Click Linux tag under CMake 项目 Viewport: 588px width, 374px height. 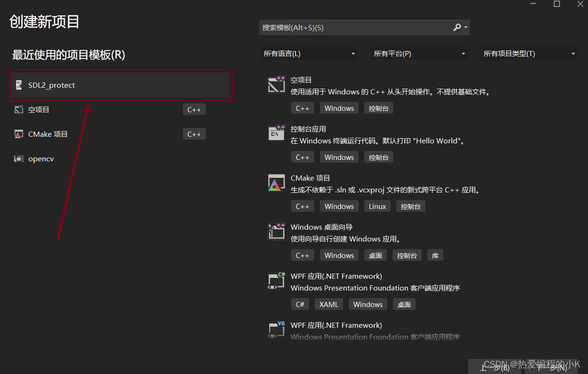coord(377,206)
